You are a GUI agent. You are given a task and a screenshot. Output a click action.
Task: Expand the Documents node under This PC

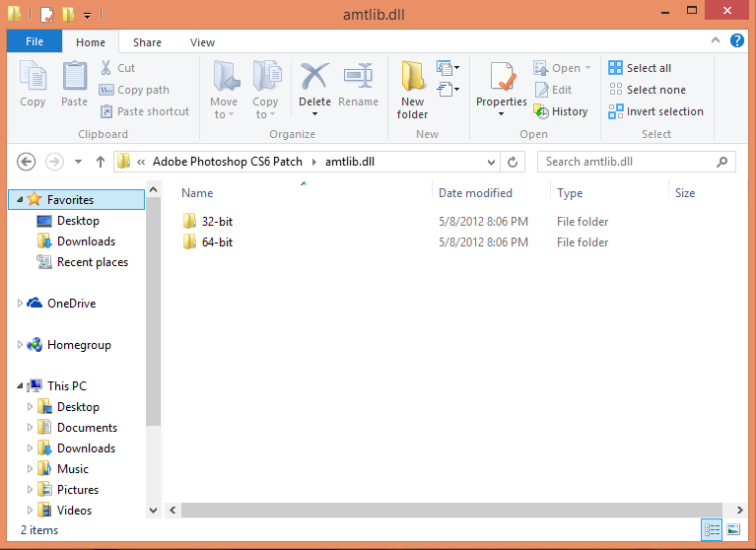coord(30,427)
